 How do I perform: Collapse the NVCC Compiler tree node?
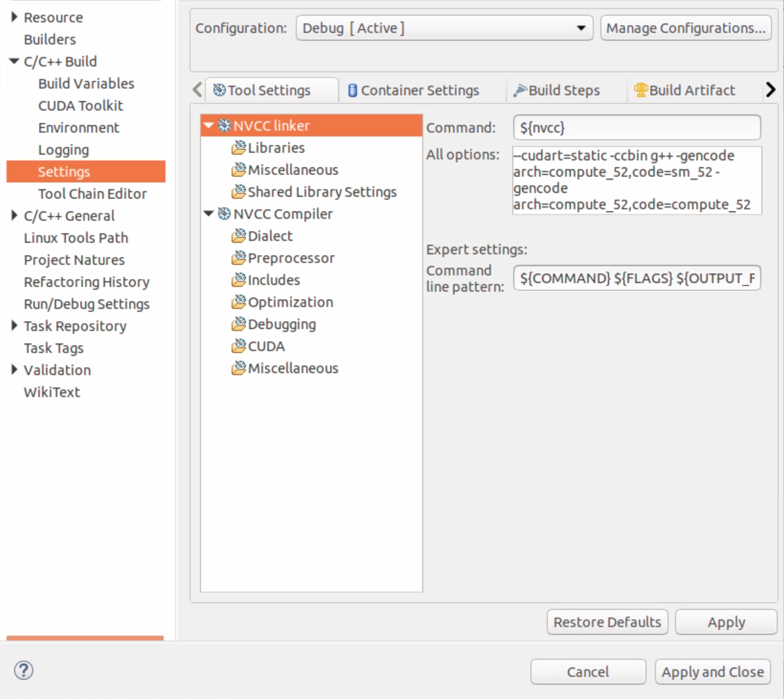pyautogui.click(x=208, y=213)
